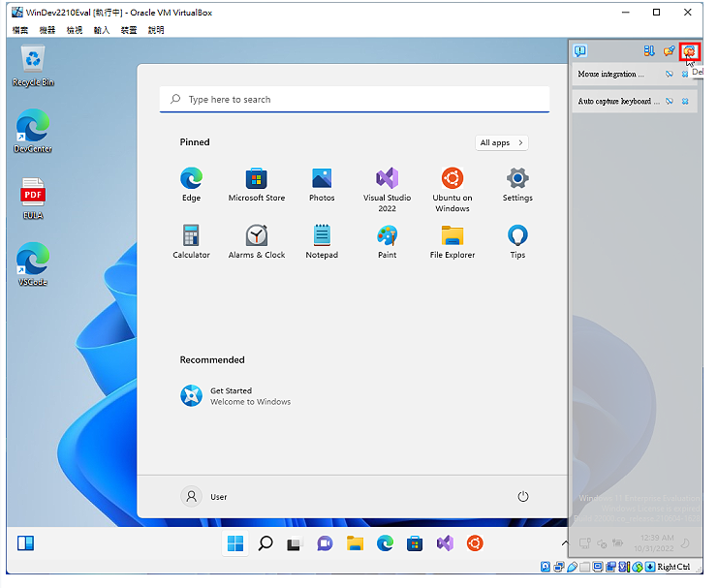Select the VSCode desktop shortcut

click(33, 264)
